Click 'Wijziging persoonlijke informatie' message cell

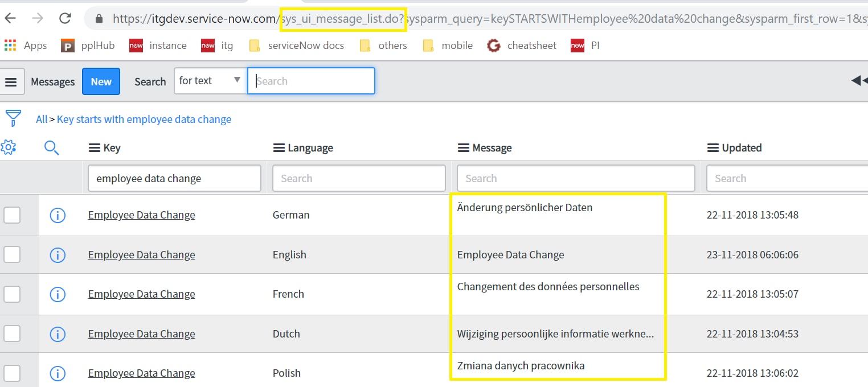pos(555,334)
